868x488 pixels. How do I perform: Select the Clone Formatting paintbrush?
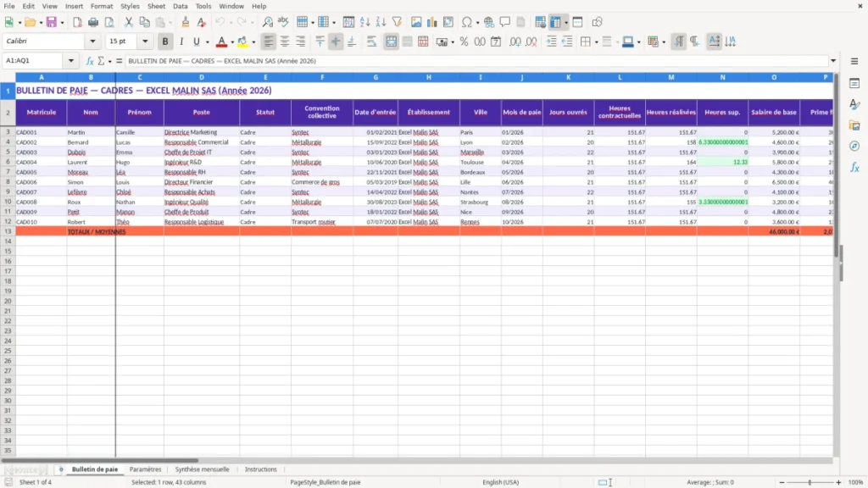(x=186, y=22)
